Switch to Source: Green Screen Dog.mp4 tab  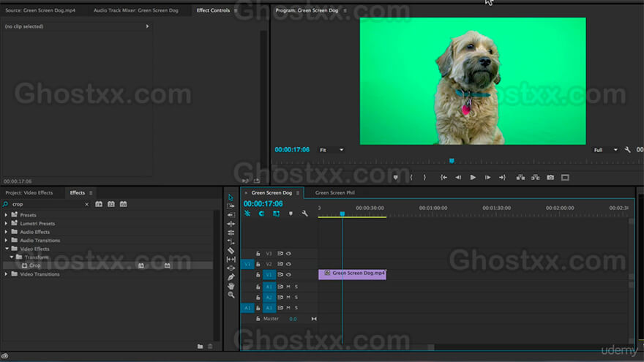click(40, 10)
